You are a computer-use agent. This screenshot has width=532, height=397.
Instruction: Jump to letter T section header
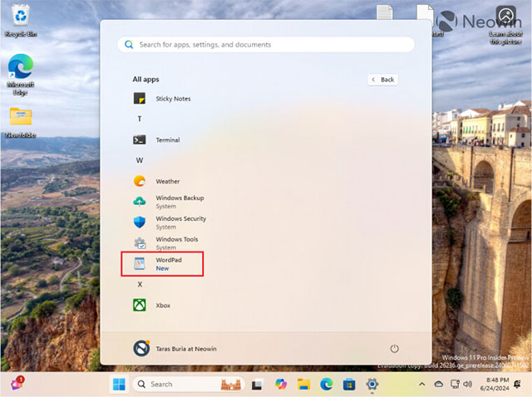pos(140,119)
